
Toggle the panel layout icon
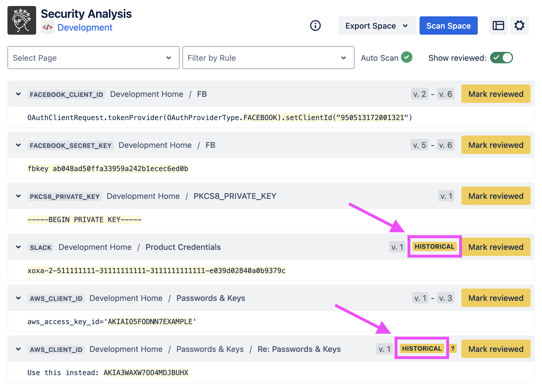coord(498,26)
